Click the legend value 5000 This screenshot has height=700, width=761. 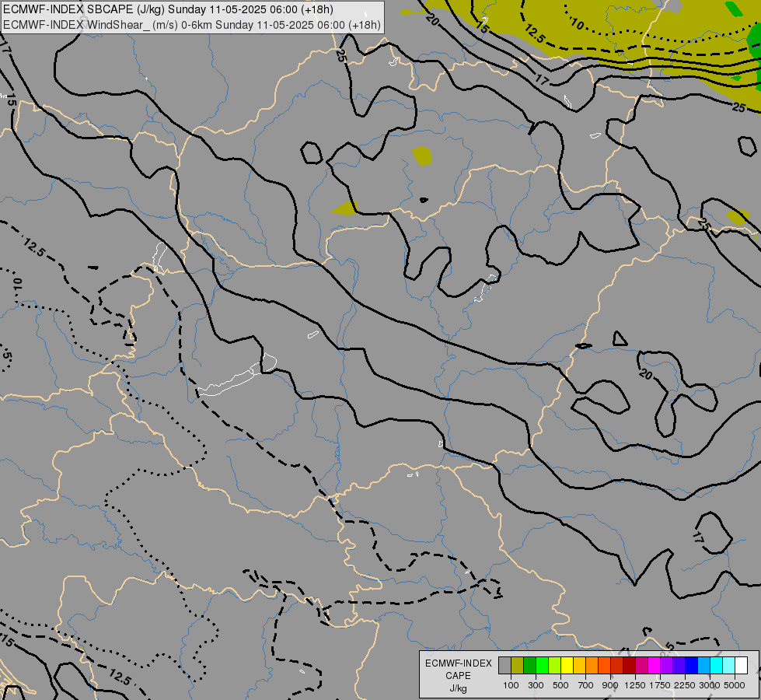(735, 685)
